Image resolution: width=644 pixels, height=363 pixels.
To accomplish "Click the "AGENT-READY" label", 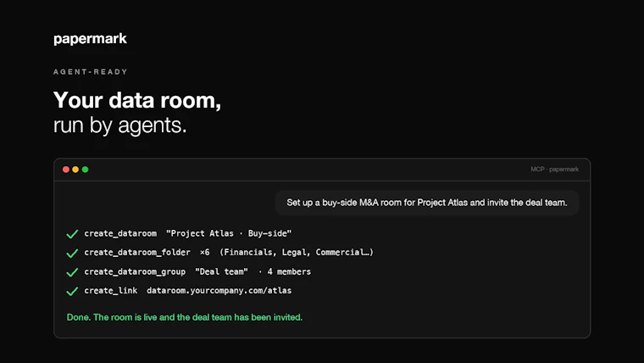I will 91,72.
